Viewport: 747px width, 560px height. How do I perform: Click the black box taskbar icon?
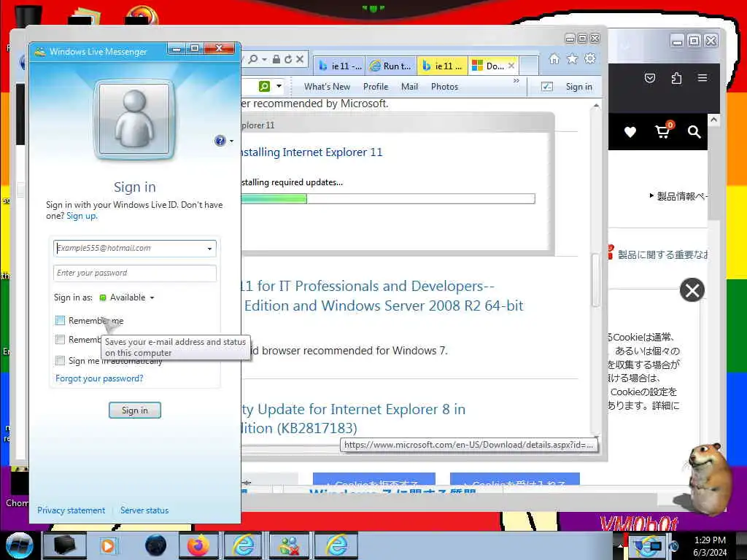pyautogui.click(x=65, y=545)
